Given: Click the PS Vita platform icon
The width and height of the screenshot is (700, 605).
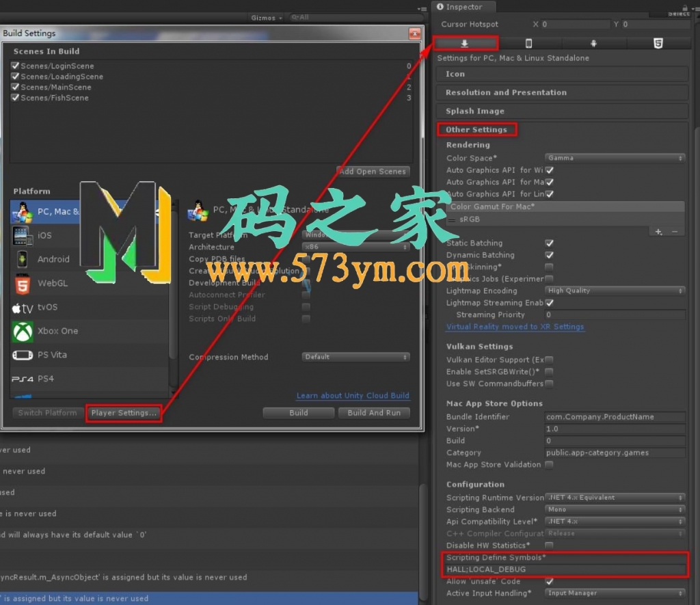Looking at the screenshot, I should pos(23,355).
